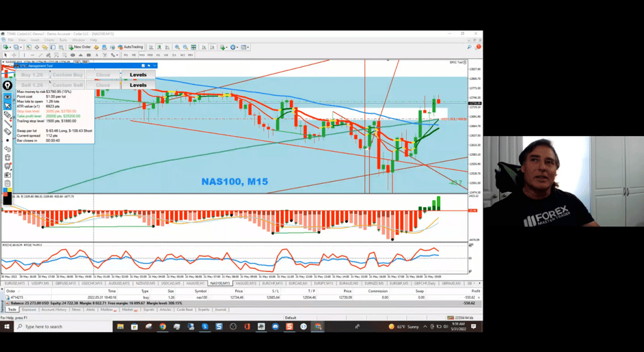Switch to the XAUUSD,H1 chart tab

point(195,284)
